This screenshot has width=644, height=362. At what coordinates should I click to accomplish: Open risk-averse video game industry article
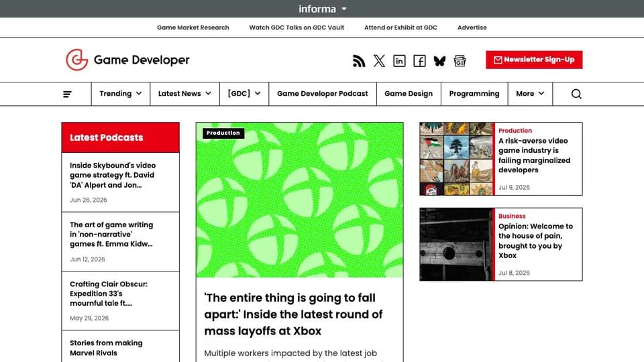tap(535, 155)
